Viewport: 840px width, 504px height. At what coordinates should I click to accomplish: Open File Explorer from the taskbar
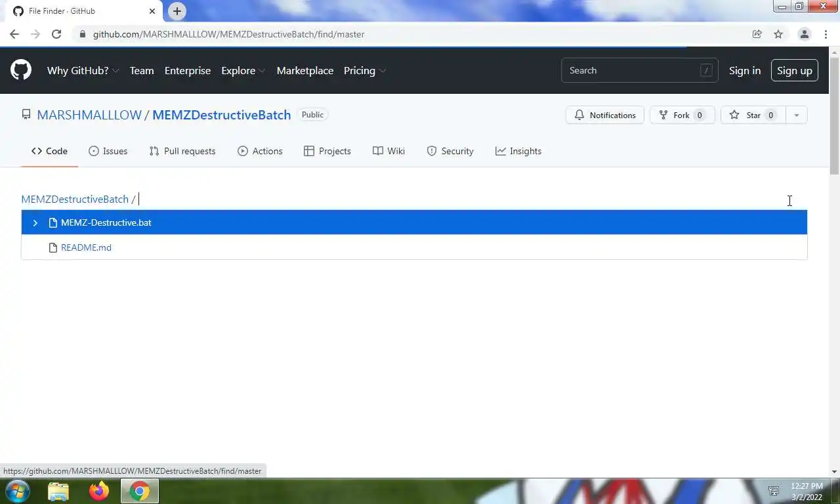click(58, 491)
